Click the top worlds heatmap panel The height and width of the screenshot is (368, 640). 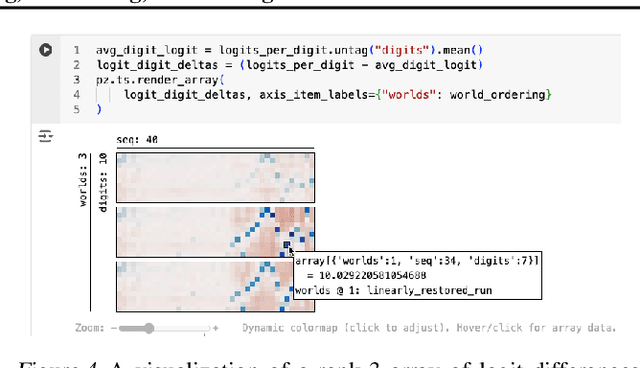216,177
